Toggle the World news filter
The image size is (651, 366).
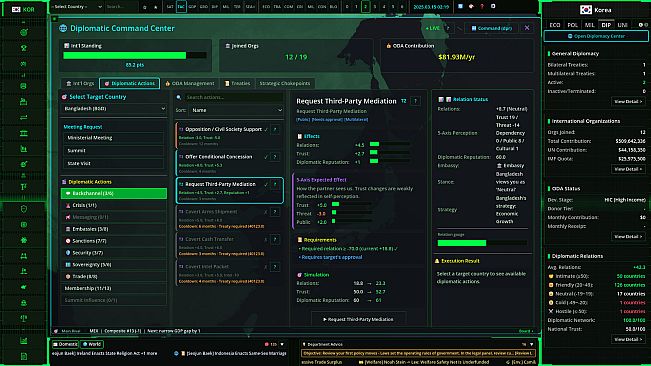click(92, 344)
